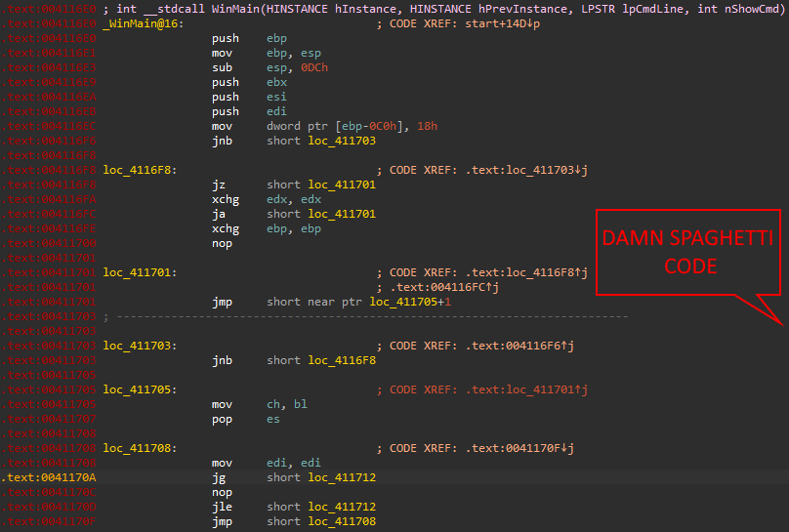Screen dimensions: 789x532
Task: Follow loc_411708 operand of the last jmp
Action: pyautogui.click(x=342, y=521)
